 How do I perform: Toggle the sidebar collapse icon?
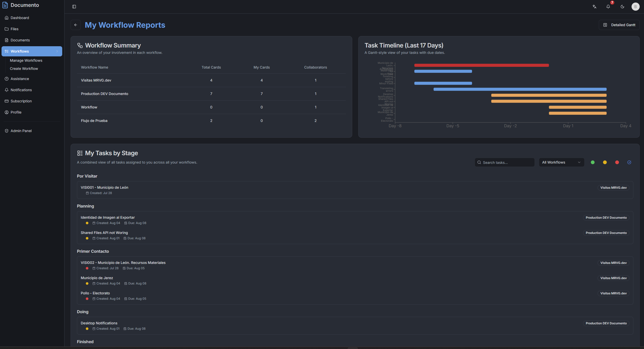click(x=74, y=7)
